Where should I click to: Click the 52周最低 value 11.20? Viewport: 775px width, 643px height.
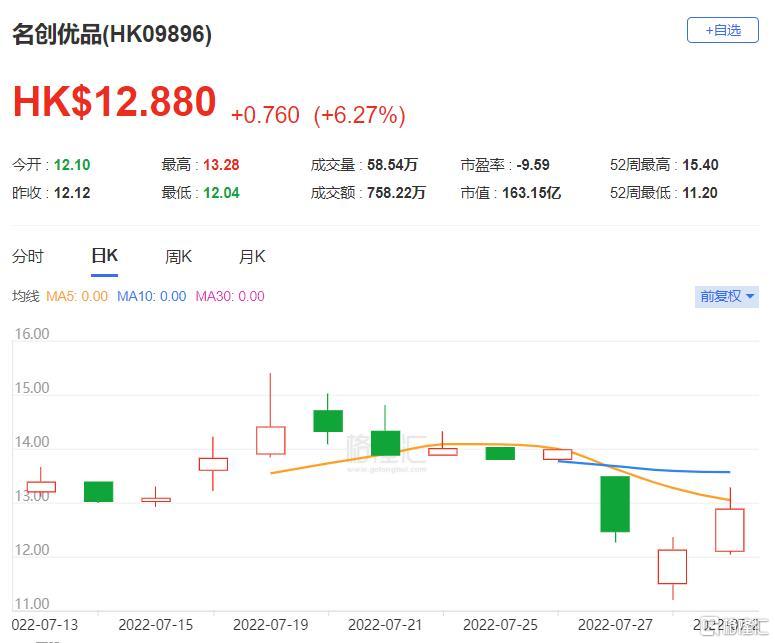[700, 193]
